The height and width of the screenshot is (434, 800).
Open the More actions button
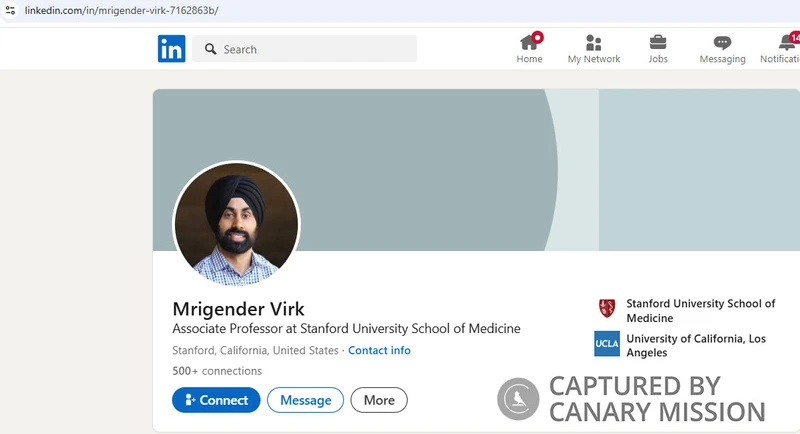point(379,400)
